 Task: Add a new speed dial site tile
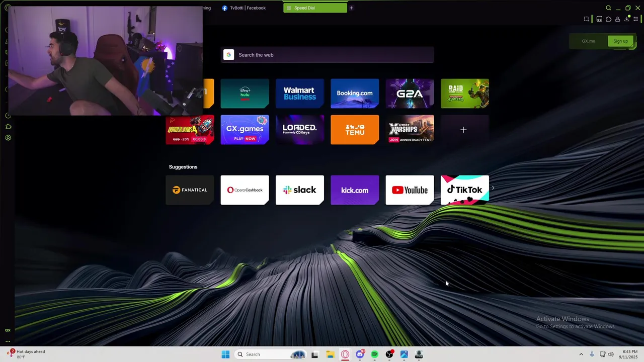pos(465,130)
